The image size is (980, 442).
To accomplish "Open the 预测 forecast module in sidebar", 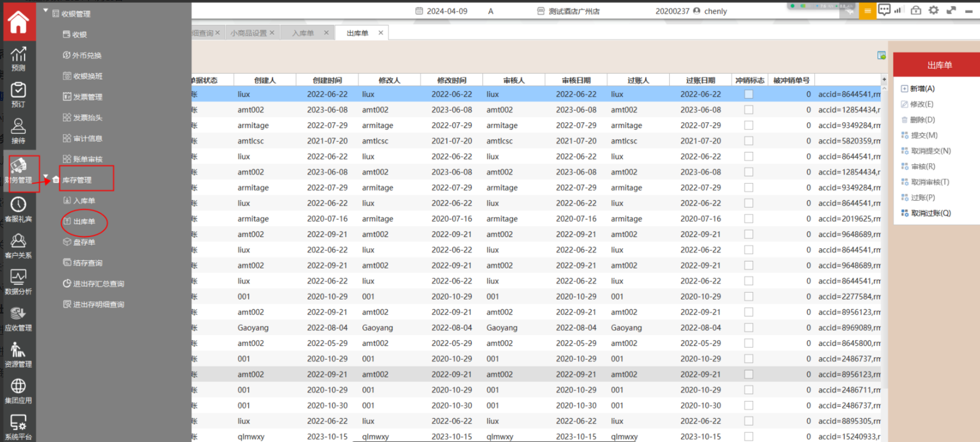I will pyautogui.click(x=18, y=58).
